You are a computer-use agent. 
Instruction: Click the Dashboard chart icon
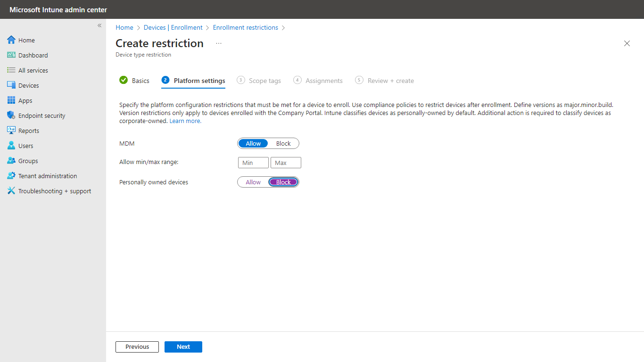11,55
